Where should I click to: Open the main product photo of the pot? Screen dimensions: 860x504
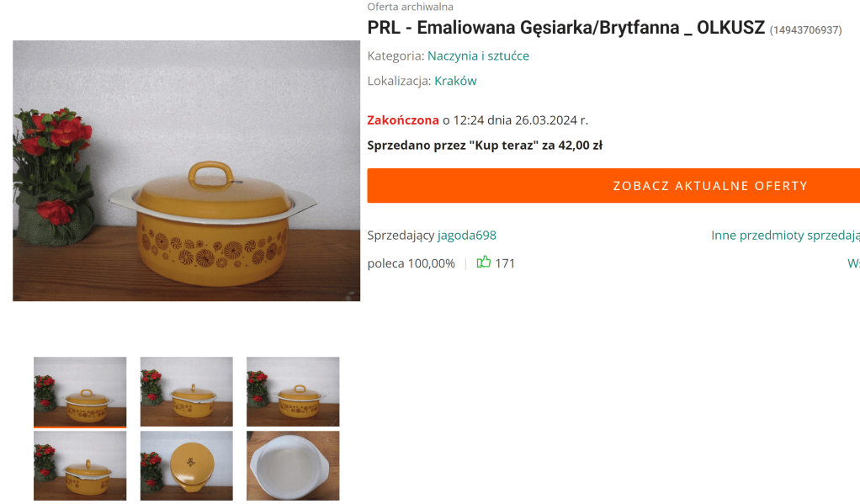coord(187,171)
